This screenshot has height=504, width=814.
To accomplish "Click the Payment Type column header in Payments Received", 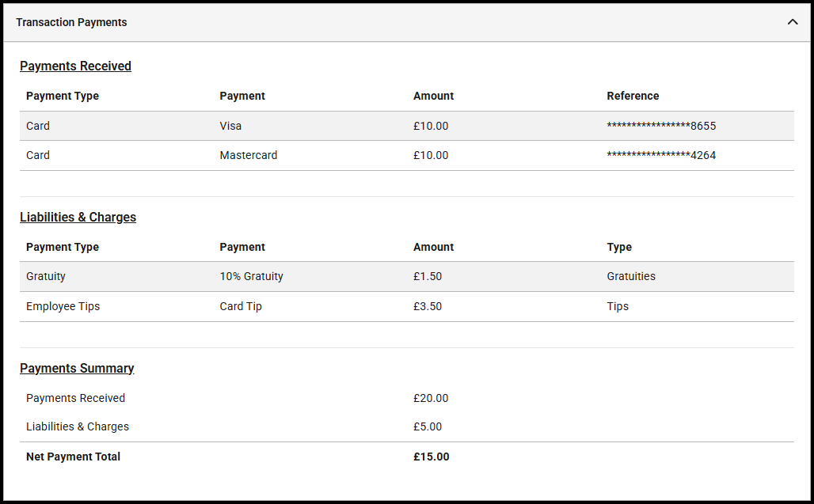I will (x=63, y=96).
